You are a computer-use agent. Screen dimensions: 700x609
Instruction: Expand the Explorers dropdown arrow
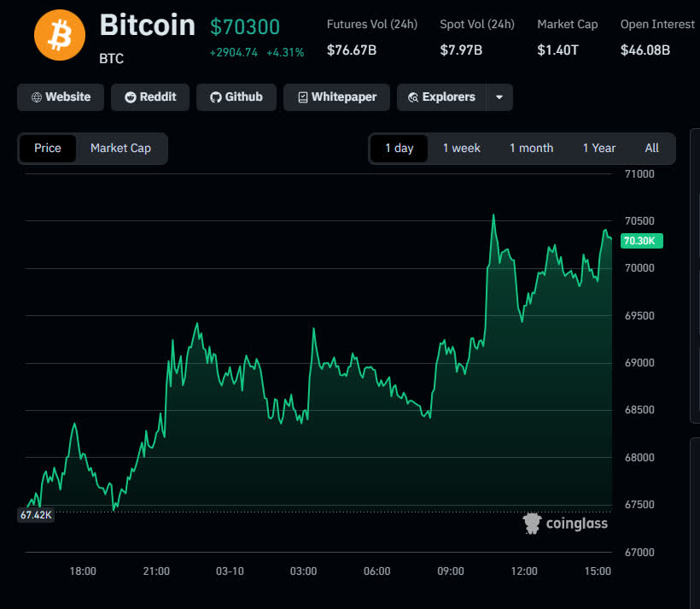click(x=499, y=97)
